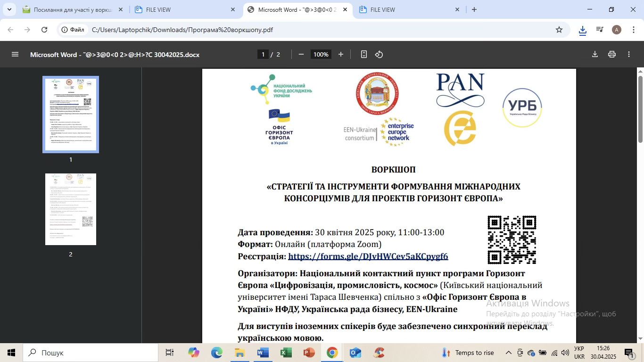Launch Copilot from the taskbar
The width and height of the screenshot is (644, 362).
193,353
